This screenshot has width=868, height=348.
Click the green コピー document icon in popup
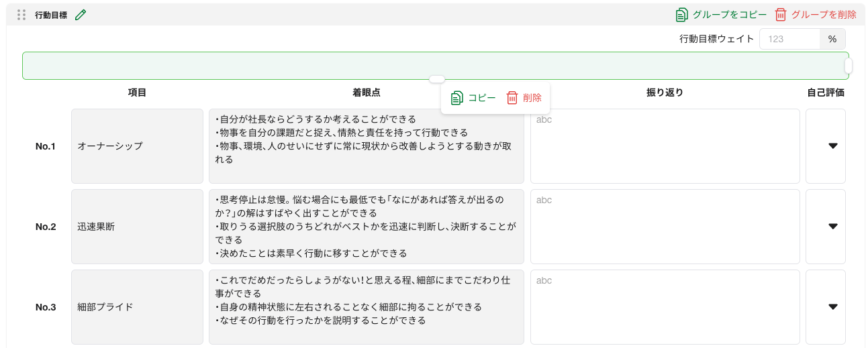(x=457, y=98)
